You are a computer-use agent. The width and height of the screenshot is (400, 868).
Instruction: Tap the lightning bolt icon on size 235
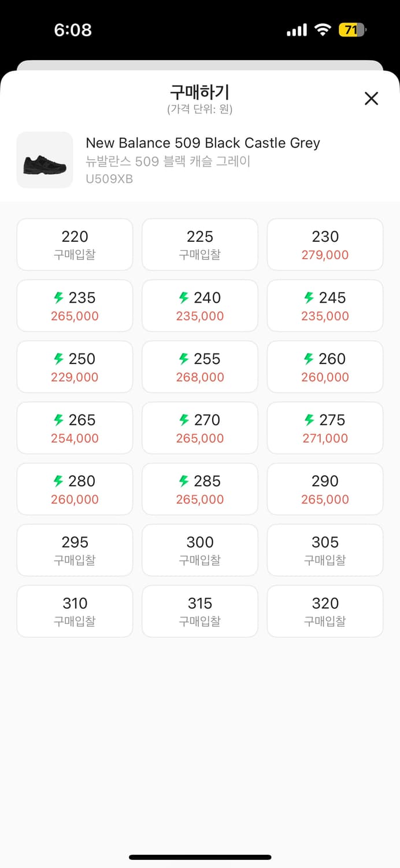pyautogui.click(x=58, y=298)
